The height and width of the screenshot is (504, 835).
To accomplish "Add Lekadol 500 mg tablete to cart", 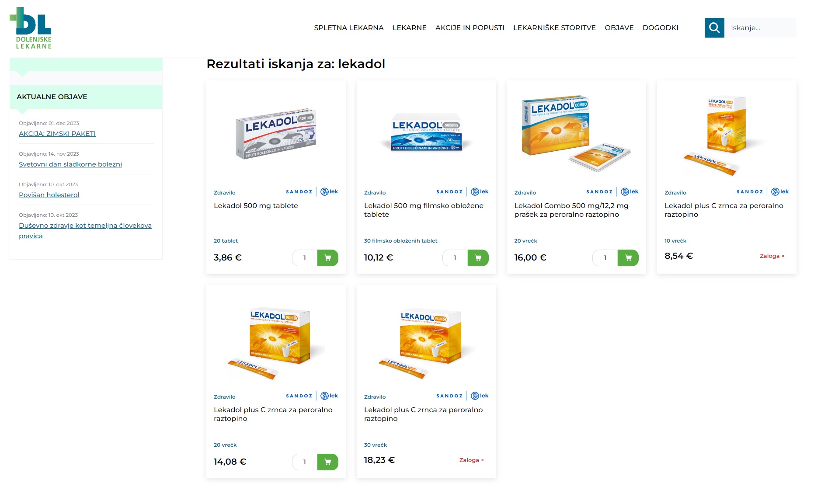I will (x=327, y=258).
